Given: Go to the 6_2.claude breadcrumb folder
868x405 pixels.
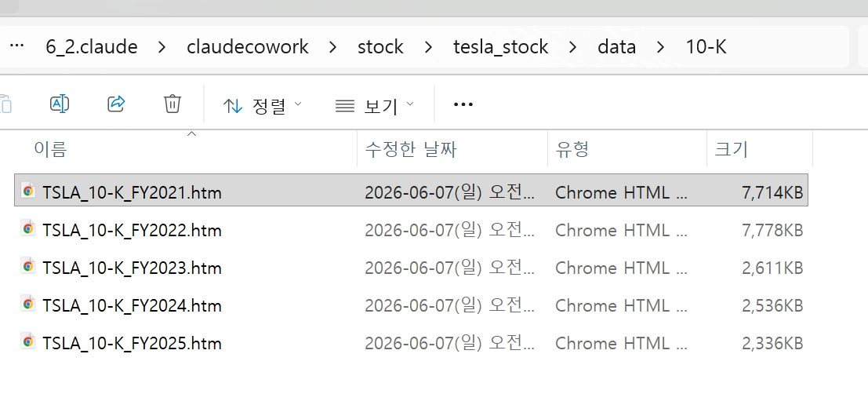Looking at the screenshot, I should point(92,47).
